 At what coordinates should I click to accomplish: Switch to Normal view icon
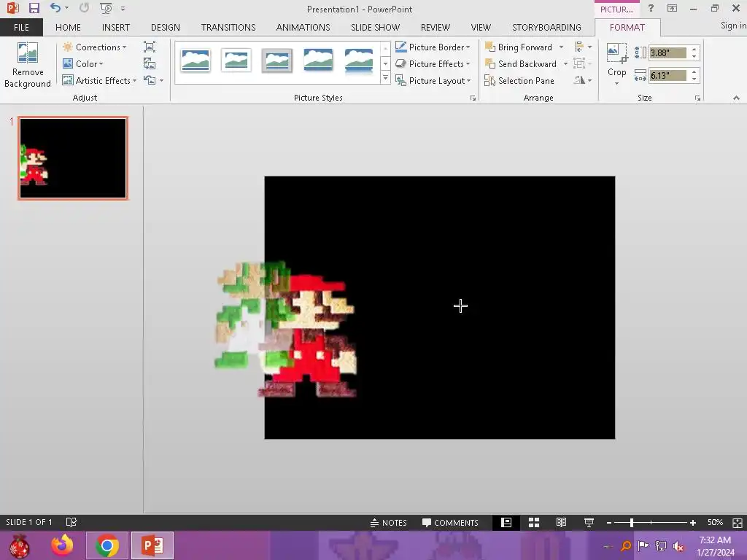click(506, 522)
